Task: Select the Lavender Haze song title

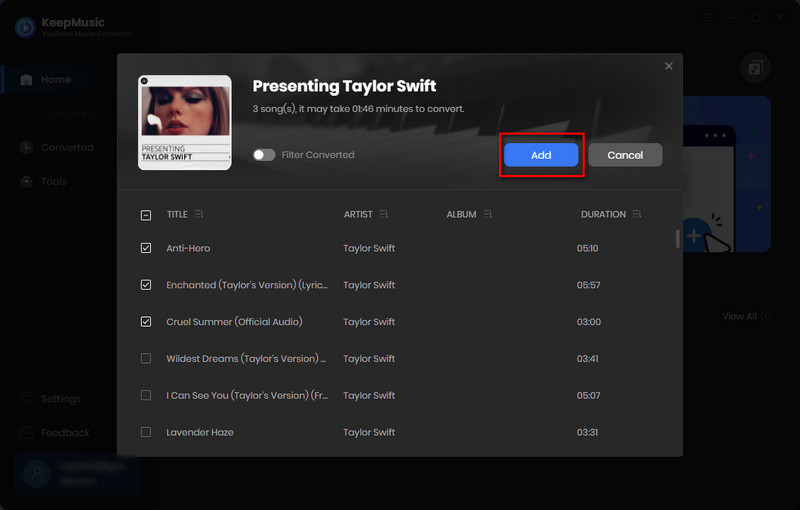Action: pyautogui.click(x=200, y=432)
